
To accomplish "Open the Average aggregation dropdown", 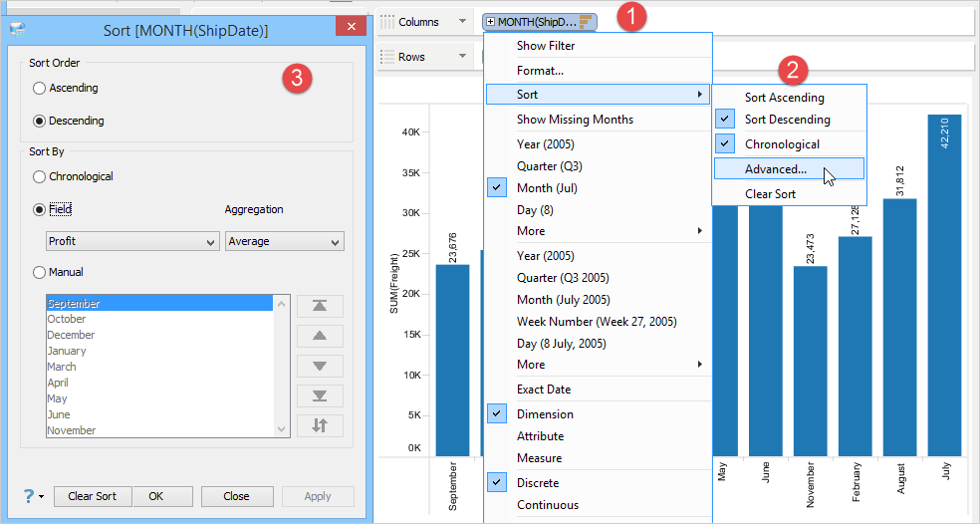I will coord(285,241).
